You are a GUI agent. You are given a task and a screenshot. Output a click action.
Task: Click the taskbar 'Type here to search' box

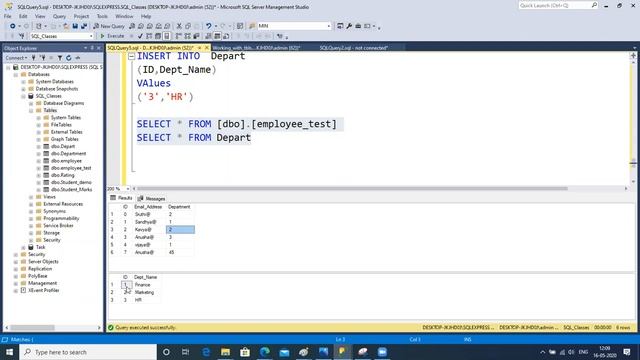tap(88, 352)
